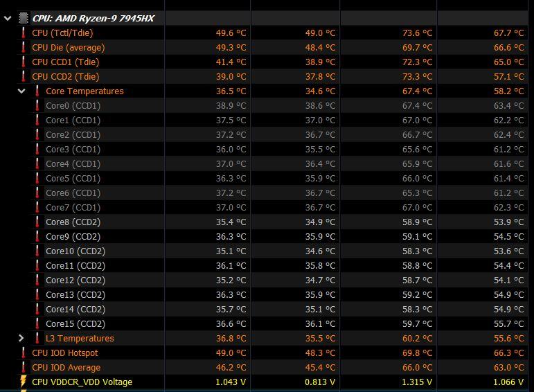
Task: Click thermometer icon beside Core14 (CCD2)
Action: click(37, 309)
